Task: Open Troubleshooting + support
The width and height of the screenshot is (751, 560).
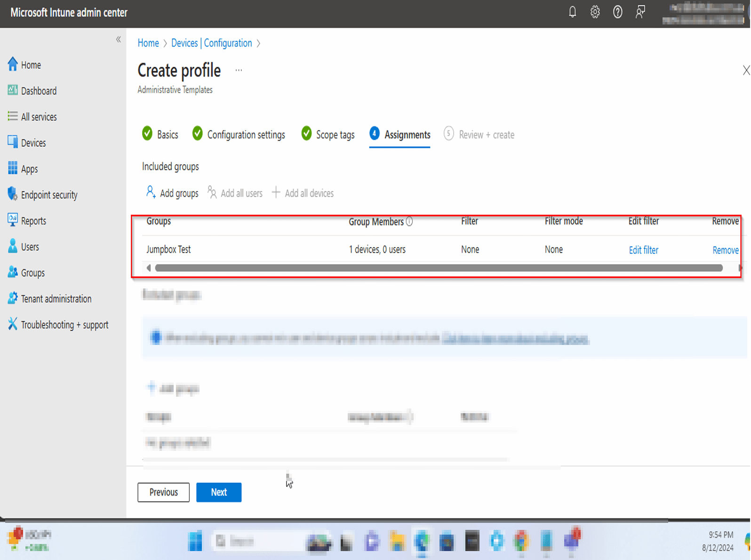Action: pyautogui.click(x=58, y=325)
